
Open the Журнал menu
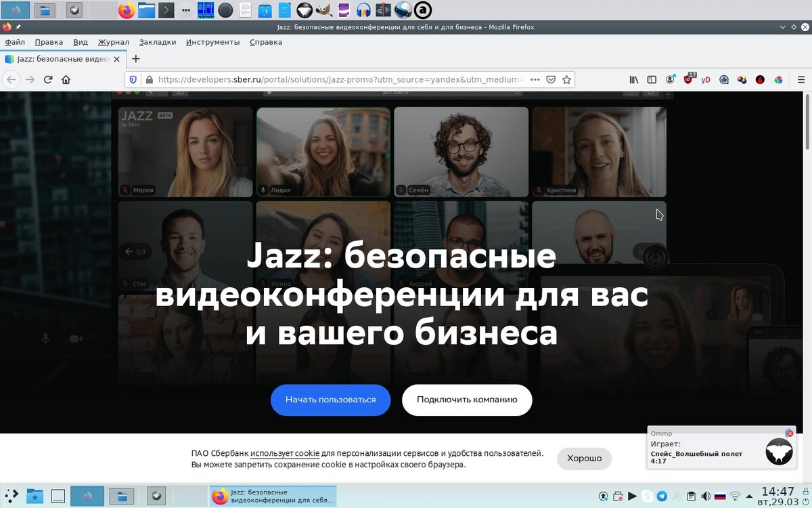click(113, 42)
